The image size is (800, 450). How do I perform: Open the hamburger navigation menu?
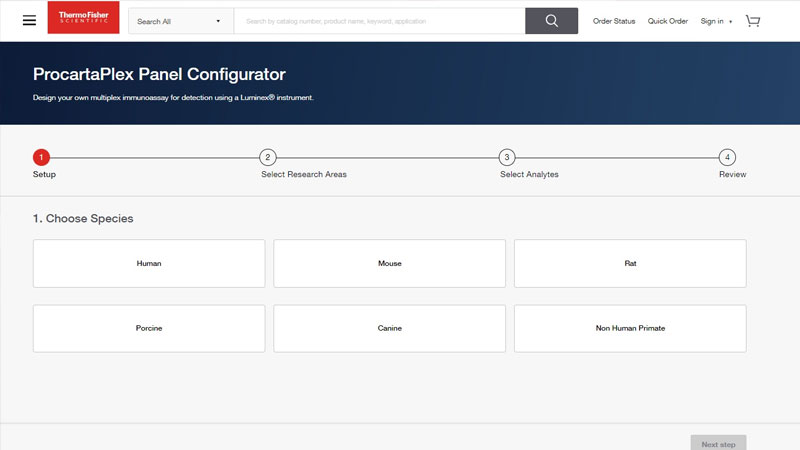[x=30, y=20]
